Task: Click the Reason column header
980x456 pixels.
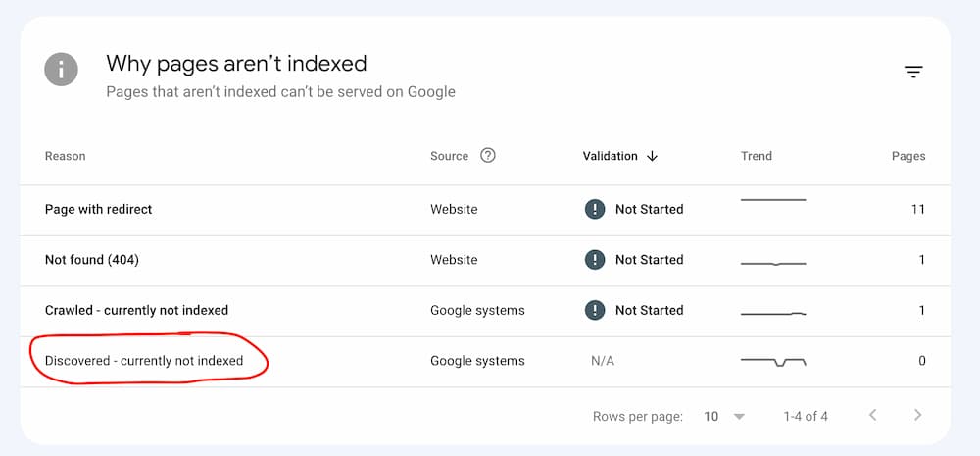Action: pos(65,156)
